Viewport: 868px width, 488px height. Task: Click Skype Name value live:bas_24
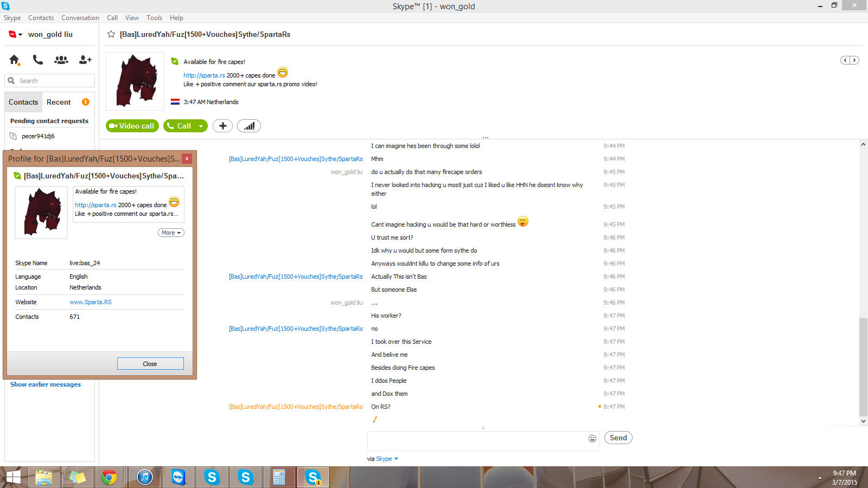[x=85, y=263]
